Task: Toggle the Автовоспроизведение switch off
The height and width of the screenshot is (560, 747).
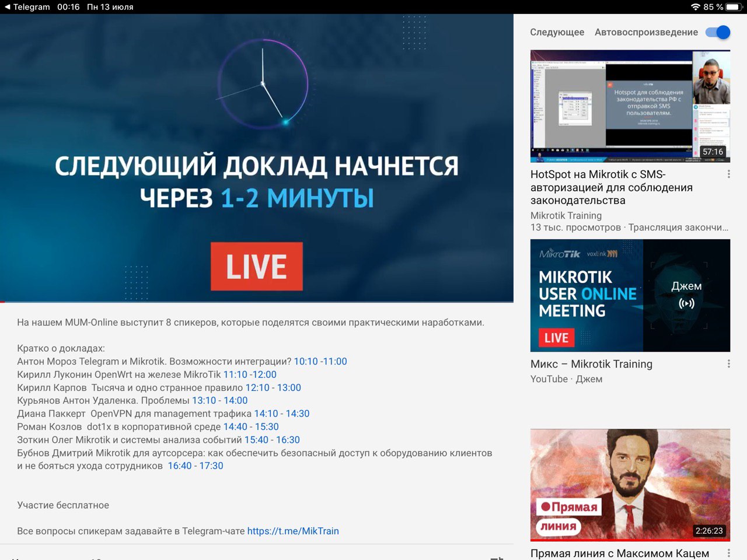Action: 718,32
